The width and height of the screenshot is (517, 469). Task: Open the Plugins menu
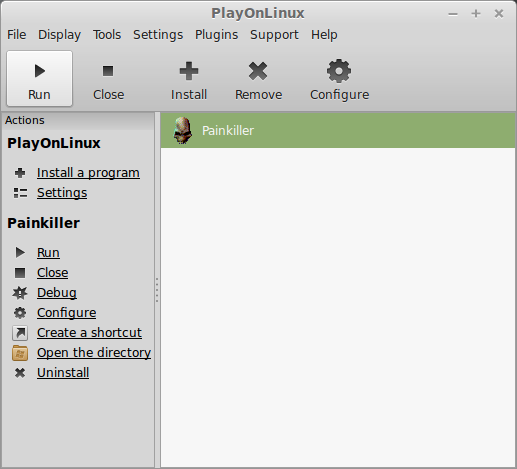click(216, 35)
